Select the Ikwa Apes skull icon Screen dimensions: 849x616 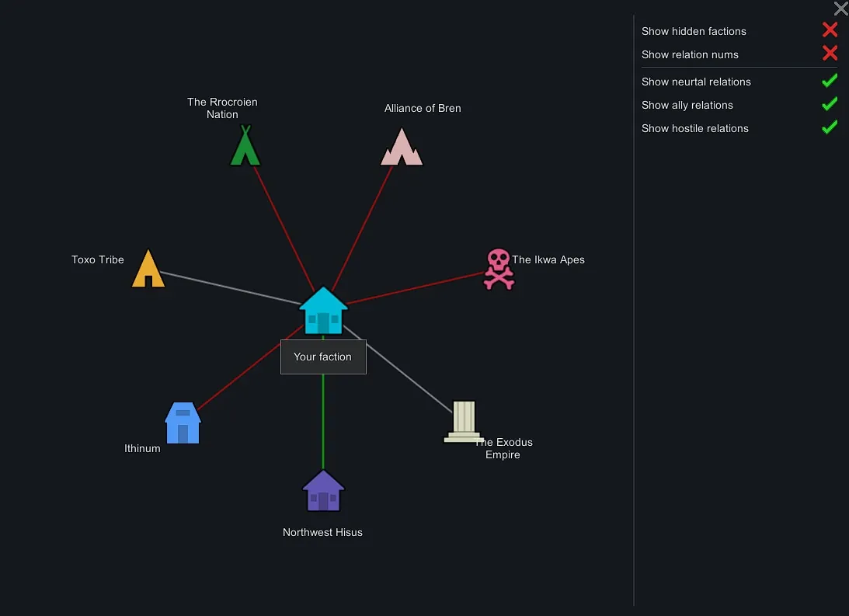(499, 269)
